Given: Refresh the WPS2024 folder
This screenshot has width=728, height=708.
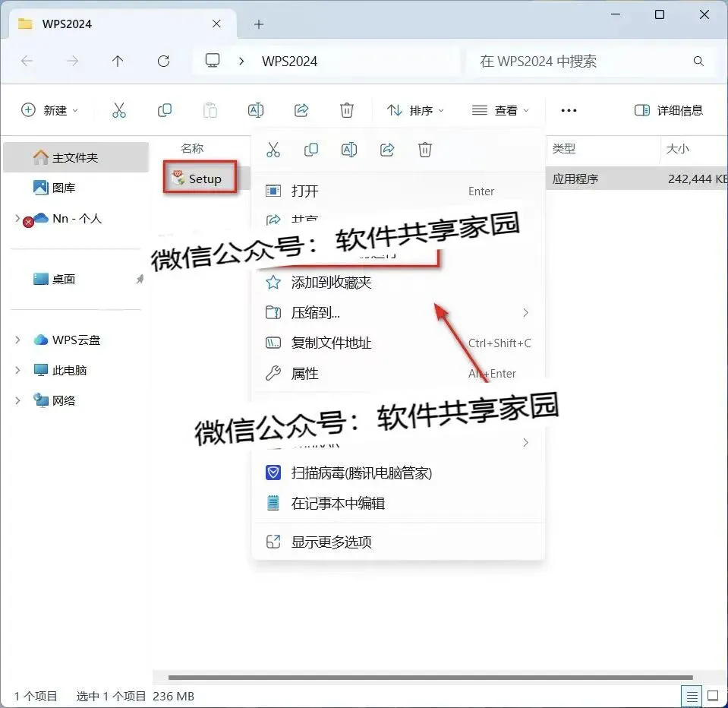Looking at the screenshot, I should (163, 61).
